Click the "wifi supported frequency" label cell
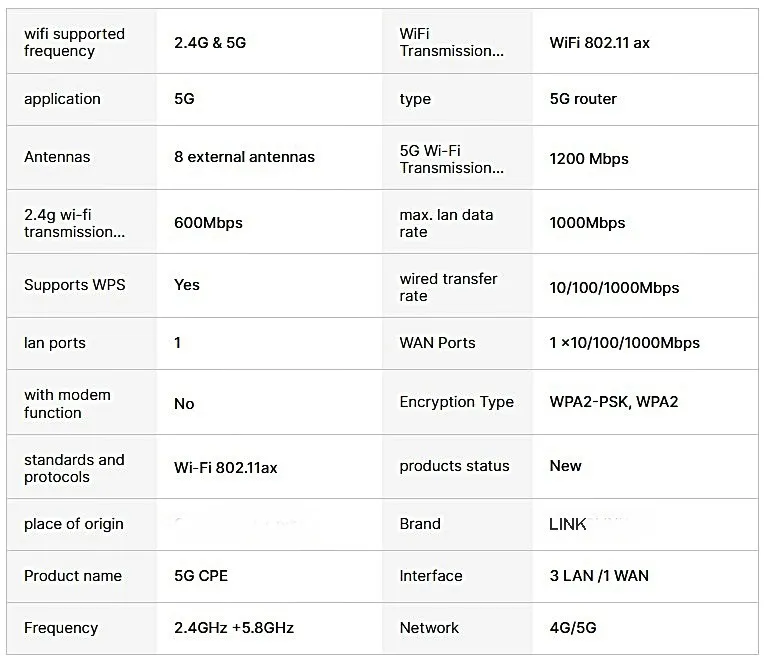The image size is (767, 656). pyautogui.click(x=74, y=42)
